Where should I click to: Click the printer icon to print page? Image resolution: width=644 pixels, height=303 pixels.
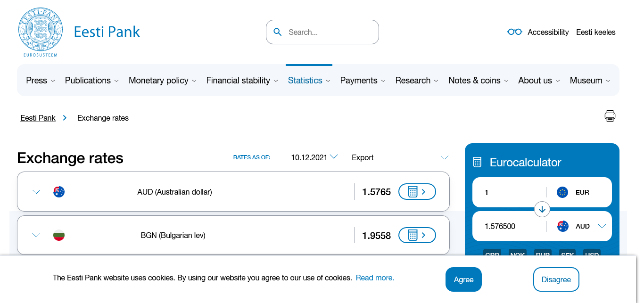point(610,116)
